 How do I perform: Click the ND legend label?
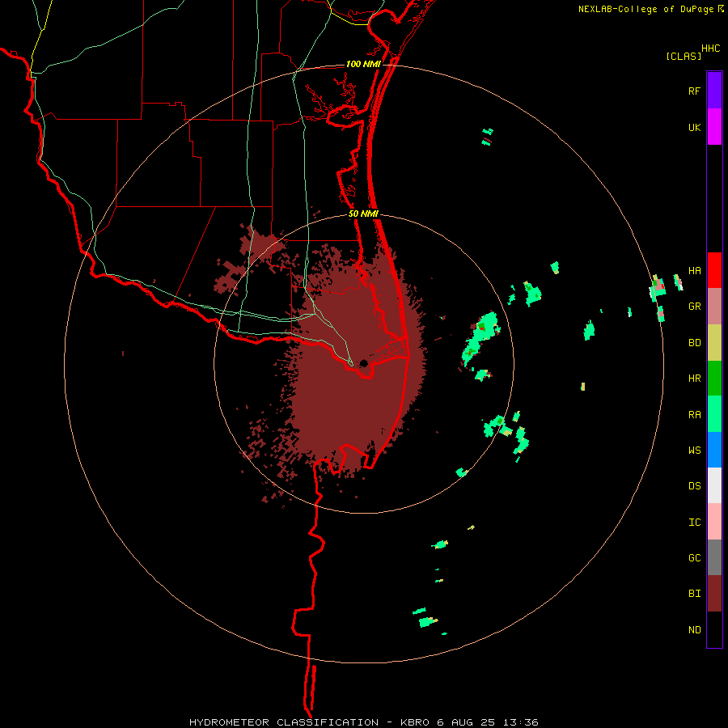[694, 630]
